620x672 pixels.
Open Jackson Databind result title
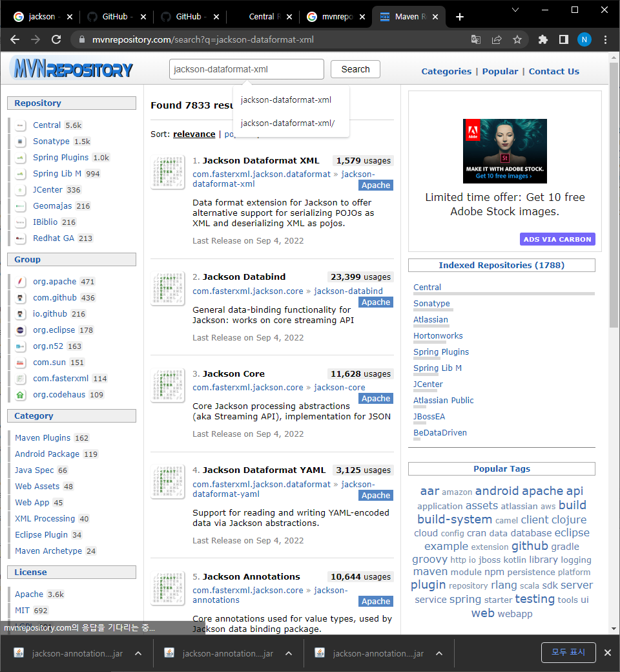tap(243, 277)
